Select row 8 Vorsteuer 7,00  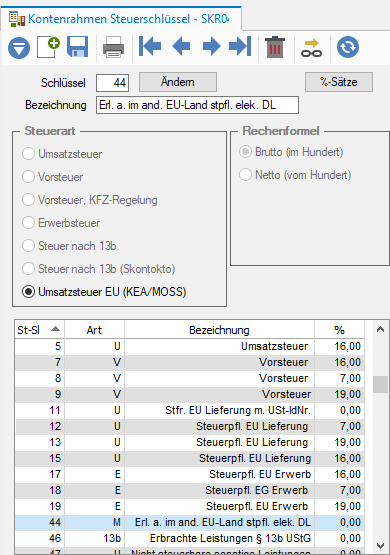[189, 378]
